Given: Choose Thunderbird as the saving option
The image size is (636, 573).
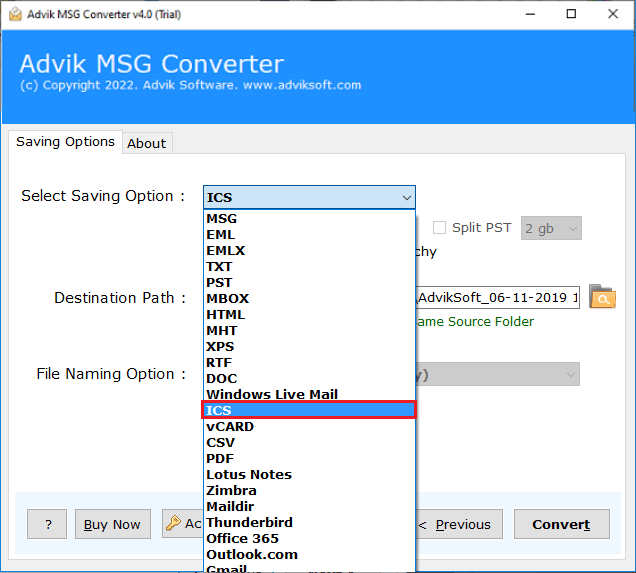Looking at the screenshot, I should click(x=249, y=522).
